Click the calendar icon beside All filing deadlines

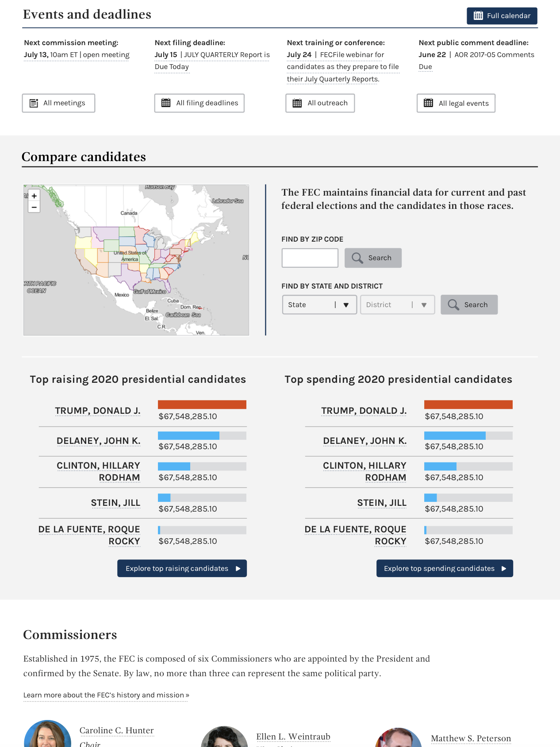166,103
